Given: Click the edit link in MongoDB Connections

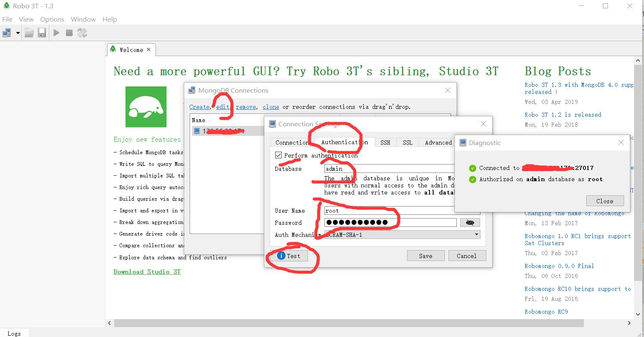Looking at the screenshot, I should tap(222, 107).
